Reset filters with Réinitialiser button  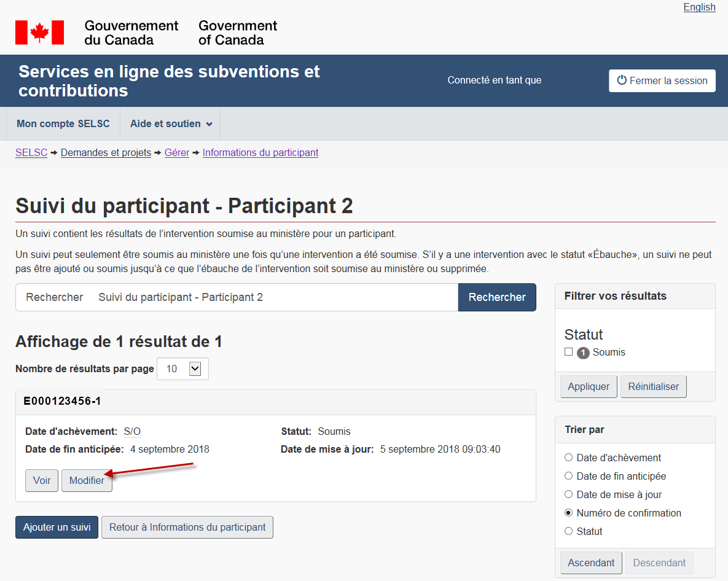(654, 387)
